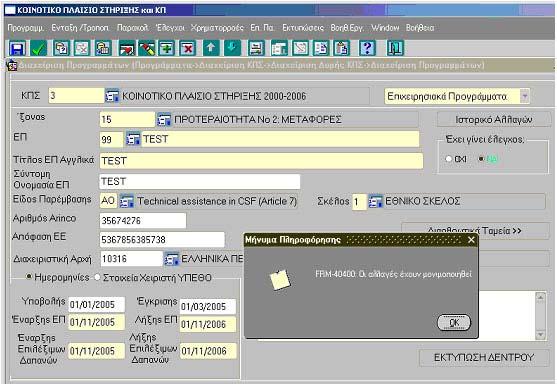The width and height of the screenshot is (557, 386).
Task: Open the lookup list beside ΕΠ code 99
Action: [x=133, y=139]
